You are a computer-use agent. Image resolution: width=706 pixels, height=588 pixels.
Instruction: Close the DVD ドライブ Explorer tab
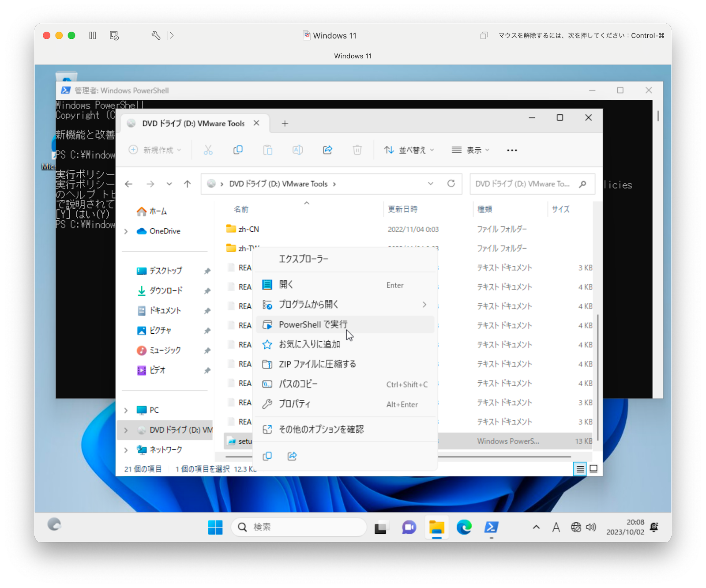256,123
